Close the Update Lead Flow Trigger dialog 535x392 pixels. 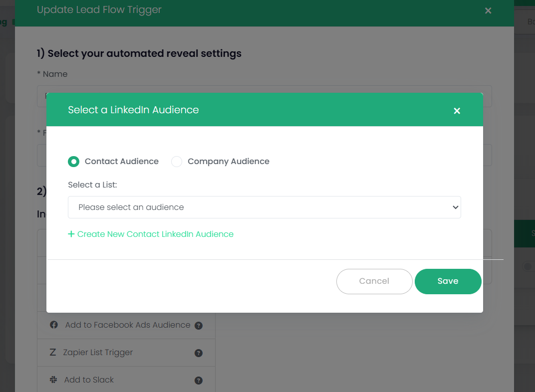(x=488, y=10)
